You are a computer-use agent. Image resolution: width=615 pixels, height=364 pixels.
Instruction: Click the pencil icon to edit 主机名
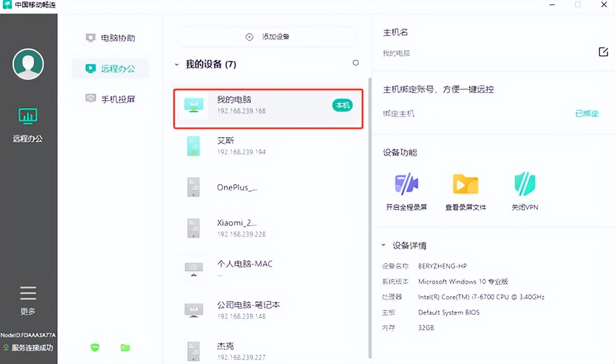(603, 52)
